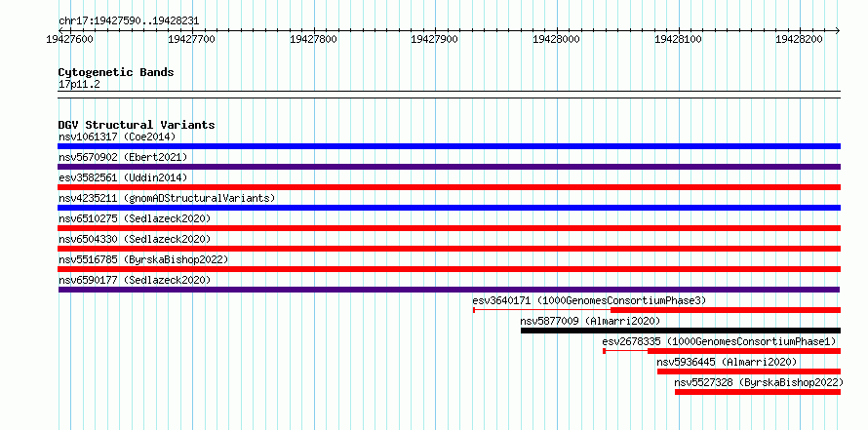868x430 pixels.
Task: Select the red esv3582561 variant bar
Action: click(x=449, y=187)
